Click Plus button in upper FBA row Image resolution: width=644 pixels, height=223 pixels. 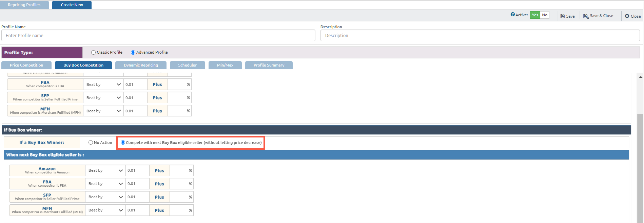(x=157, y=85)
